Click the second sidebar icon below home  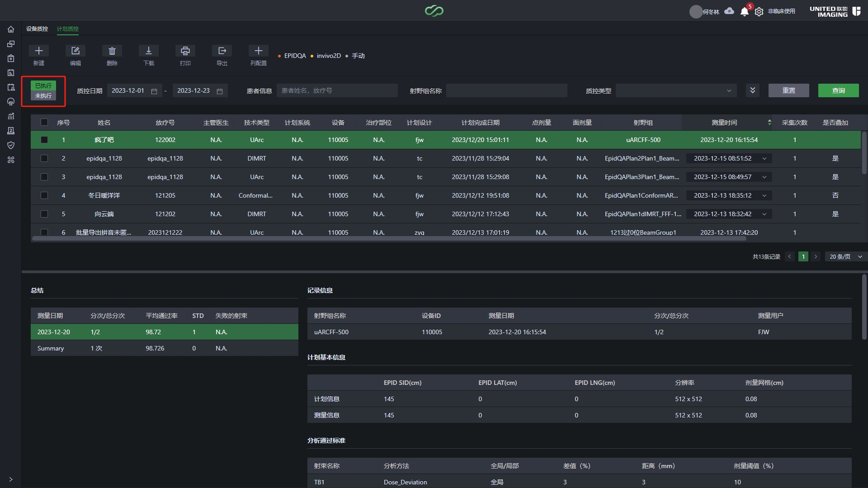(11, 44)
